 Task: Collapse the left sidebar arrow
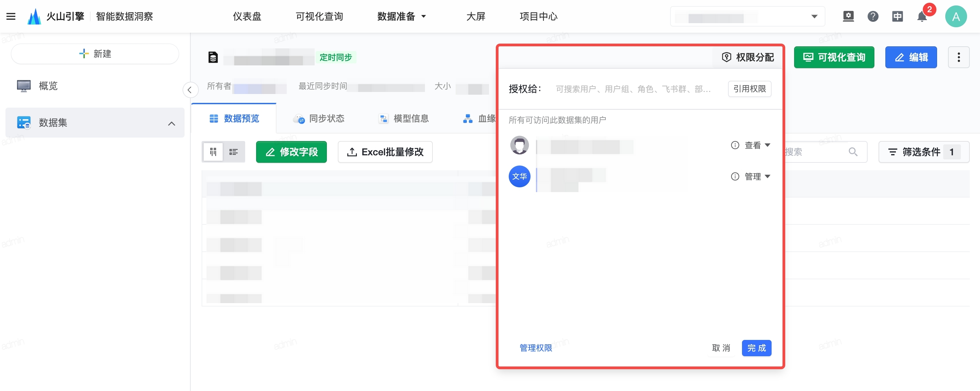(x=190, y=90)
